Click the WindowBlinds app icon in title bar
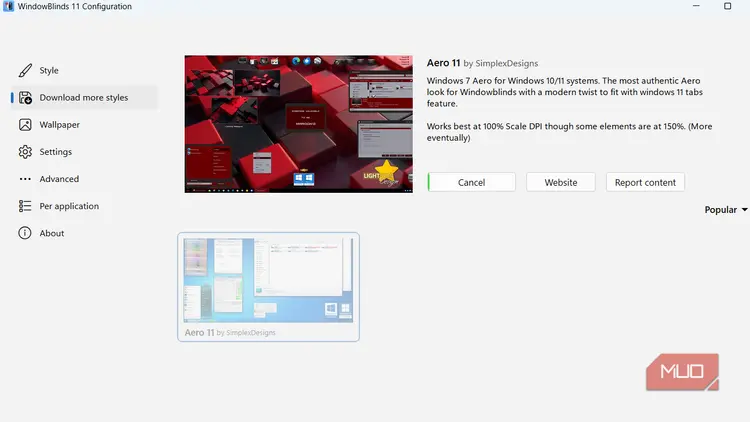The image size is (750, 422). 8,6
